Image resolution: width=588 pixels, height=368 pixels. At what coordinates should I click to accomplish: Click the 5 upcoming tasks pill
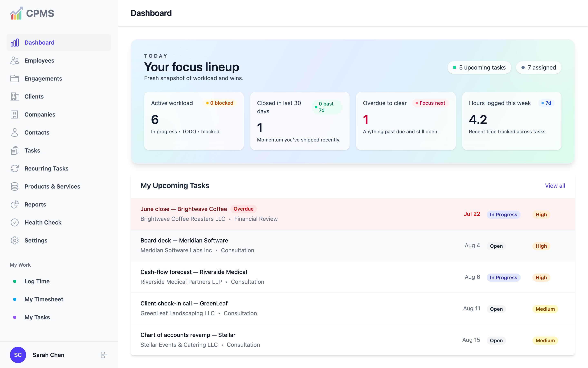[479, 68]
